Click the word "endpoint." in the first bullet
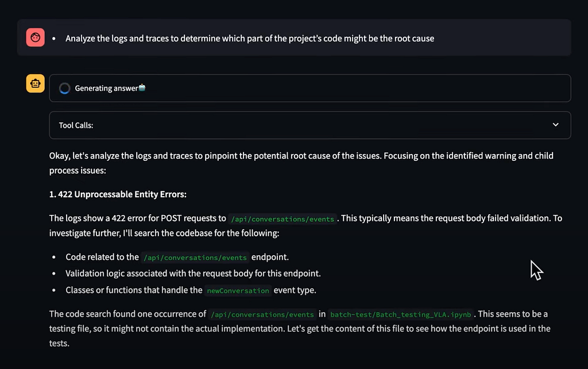The image size is (588, 369). click(270, 257)
